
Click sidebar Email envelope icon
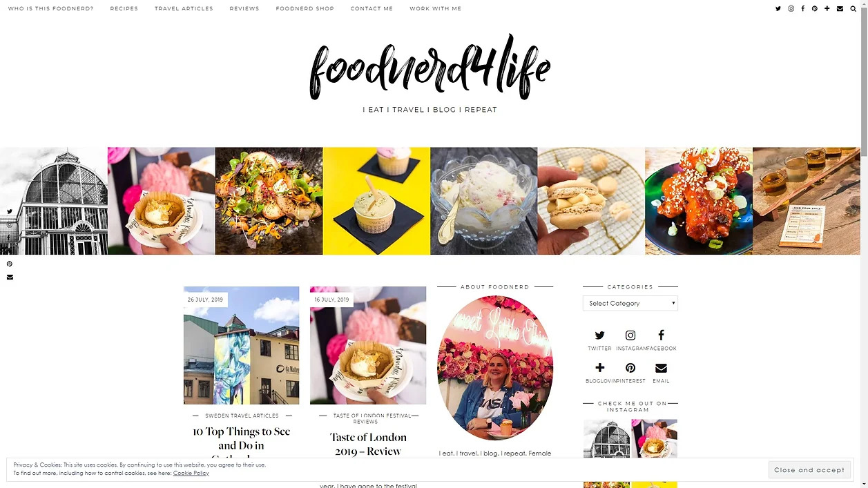tap(661, 368)
